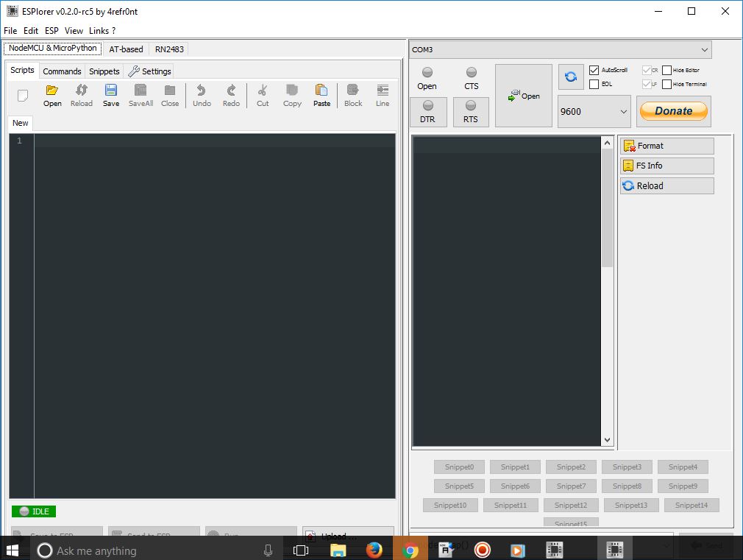The height and width of the screenshot is (560, 743).
Task: Refresh the serial port list
Action: (x=571, y=77)
